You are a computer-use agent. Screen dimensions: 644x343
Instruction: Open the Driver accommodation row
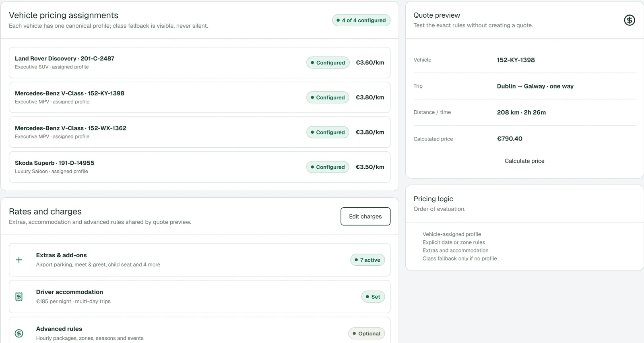click(x=200, y=297)
